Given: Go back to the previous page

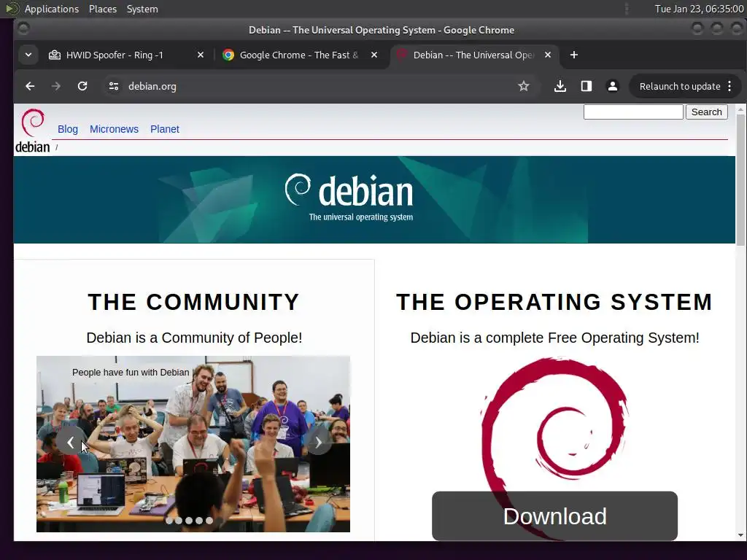Looking at the screenshot, I should click(x=30, y=86).
